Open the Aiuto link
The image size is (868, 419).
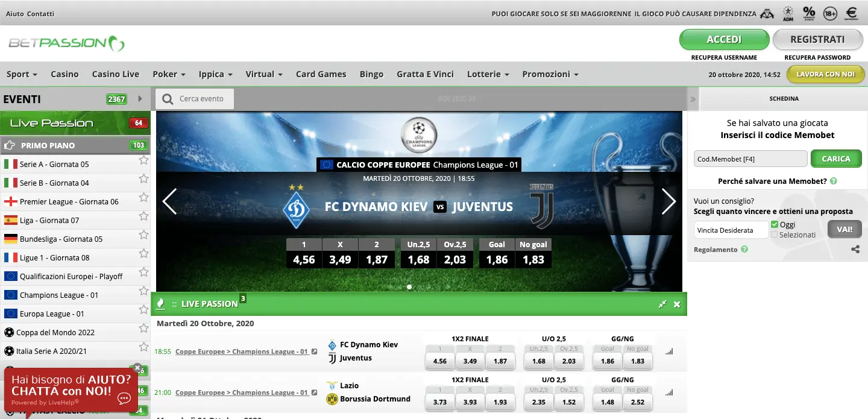[15, 13]
